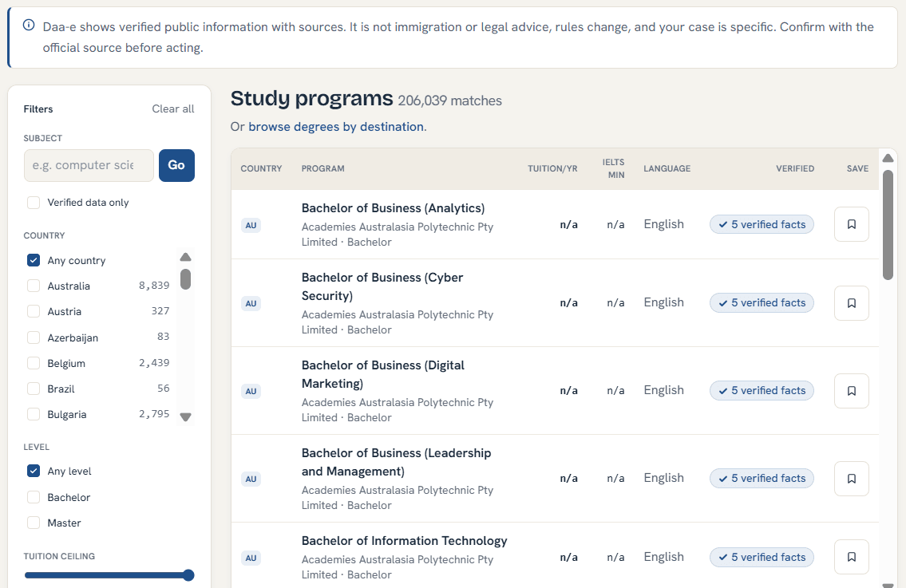Open Bachelor of Information Technology title
The height and width of the screenshot is (588, 906).
click(404, 541)
